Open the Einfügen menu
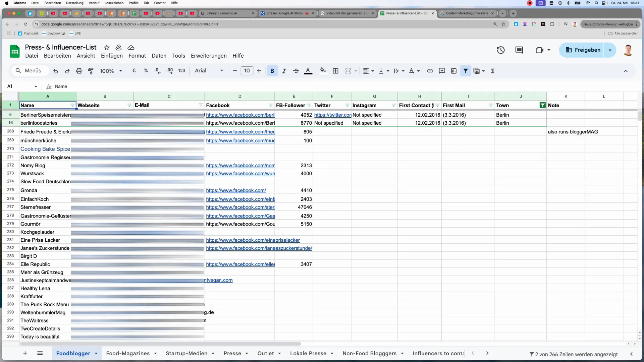Viewport: 644px width, 362px height. [x=112, y=56]
